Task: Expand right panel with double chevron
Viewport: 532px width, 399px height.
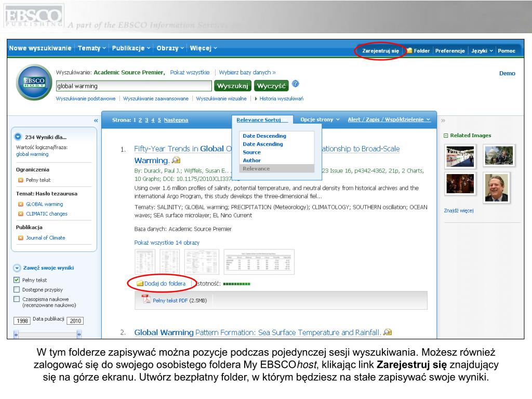Action: (443, 121)
